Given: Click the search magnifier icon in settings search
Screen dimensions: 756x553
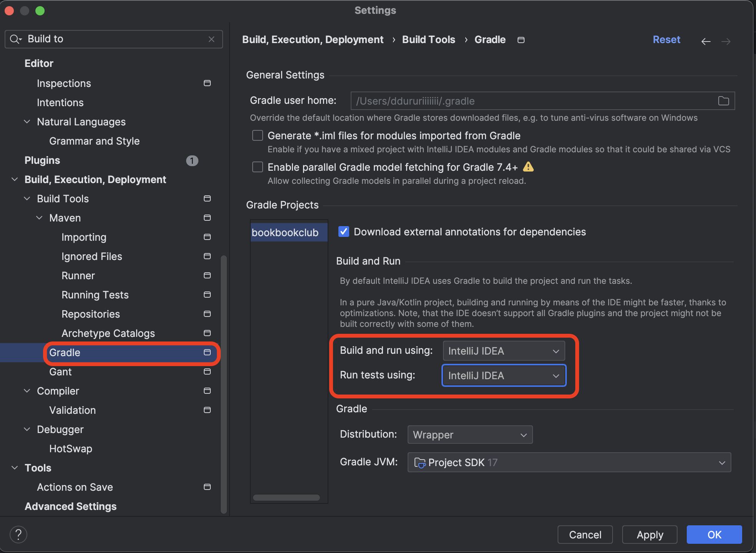Looking at the screenshot, I should 15,39.
